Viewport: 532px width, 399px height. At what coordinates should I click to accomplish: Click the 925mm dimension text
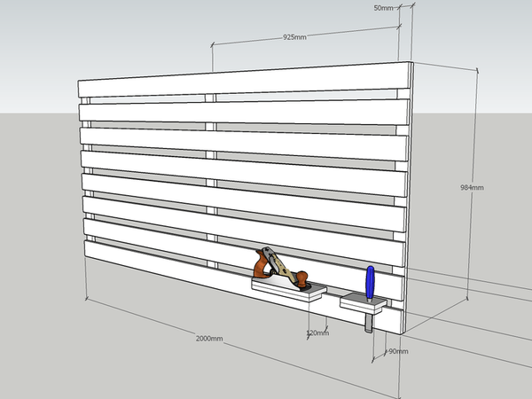[294, 38]
